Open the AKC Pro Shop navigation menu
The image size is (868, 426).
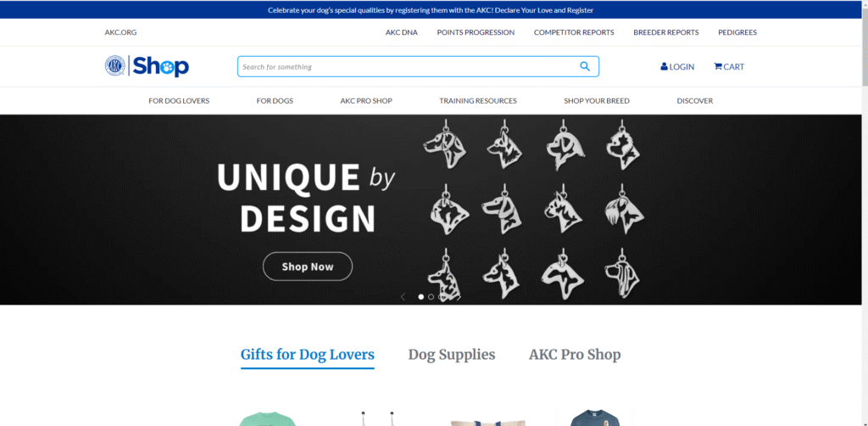tap(366, 101)
